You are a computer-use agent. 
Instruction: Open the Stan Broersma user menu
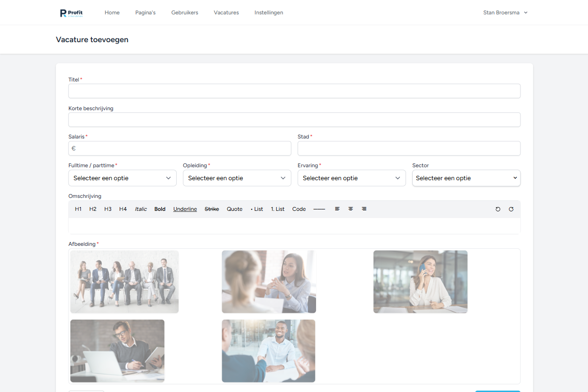point(505,13)
